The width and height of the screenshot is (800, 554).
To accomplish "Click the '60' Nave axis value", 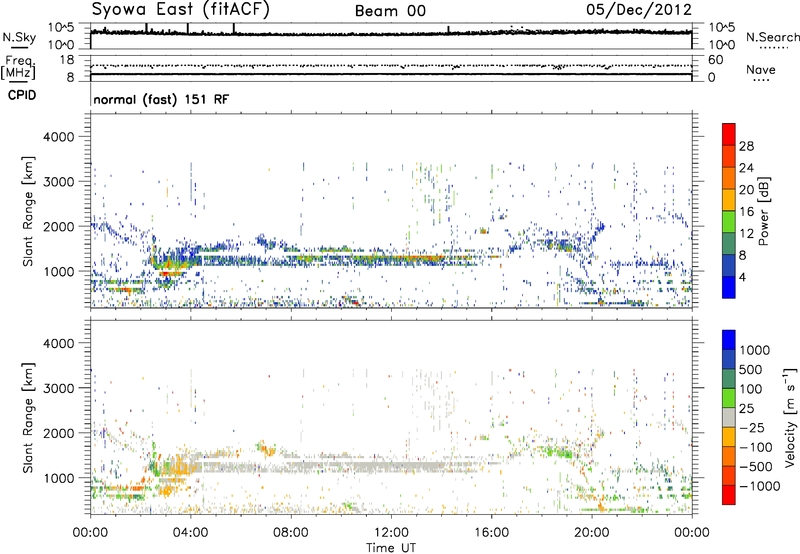I will click(x=715, y=60).
